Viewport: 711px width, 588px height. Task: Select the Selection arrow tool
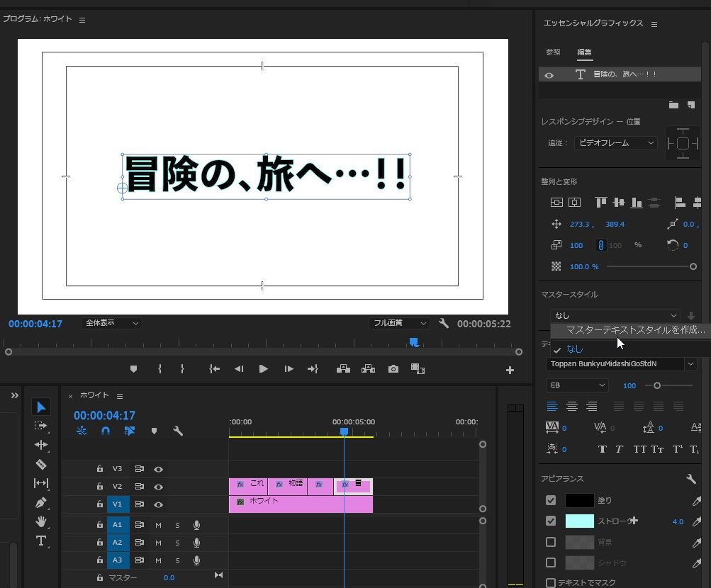point(41,407)
